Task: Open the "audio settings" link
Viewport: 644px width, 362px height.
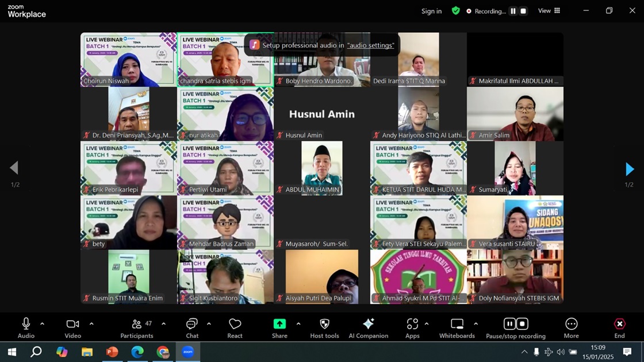Action: click(370, 45)
